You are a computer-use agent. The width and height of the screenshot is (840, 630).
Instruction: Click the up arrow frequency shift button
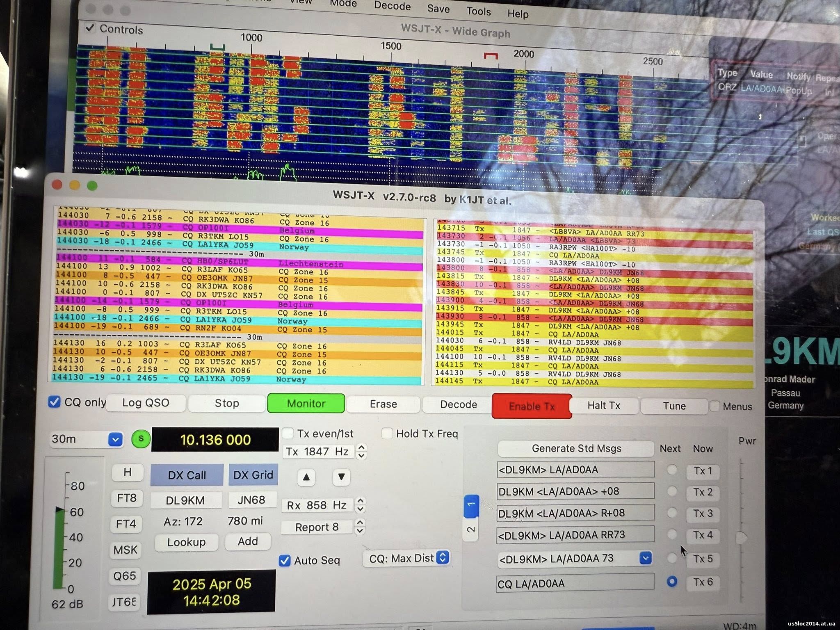coord(306,477)
